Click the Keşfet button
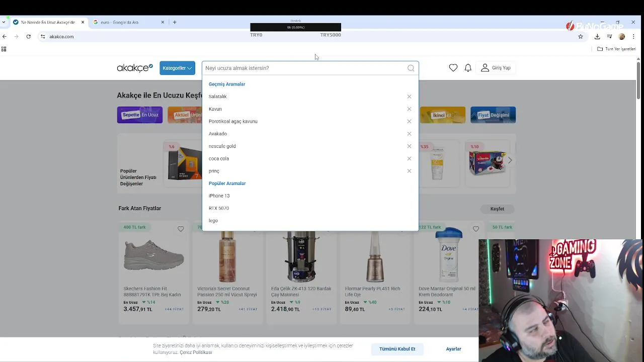 coord(497,209)
